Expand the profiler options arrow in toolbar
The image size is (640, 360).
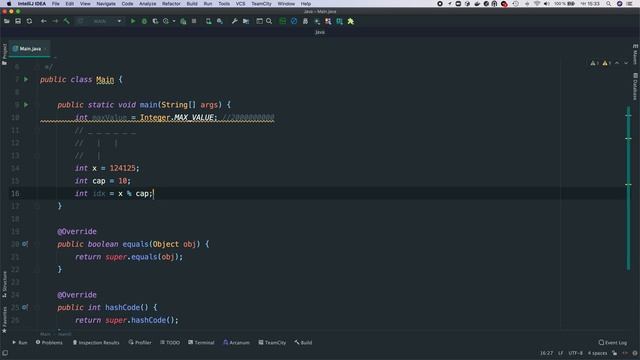coord(174,21)
